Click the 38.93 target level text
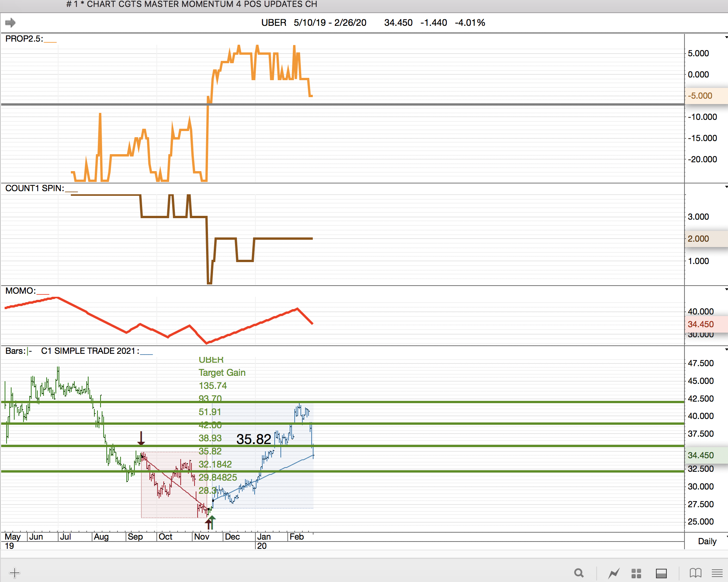The height and width of the screenshot is (582, 728). 210,438
